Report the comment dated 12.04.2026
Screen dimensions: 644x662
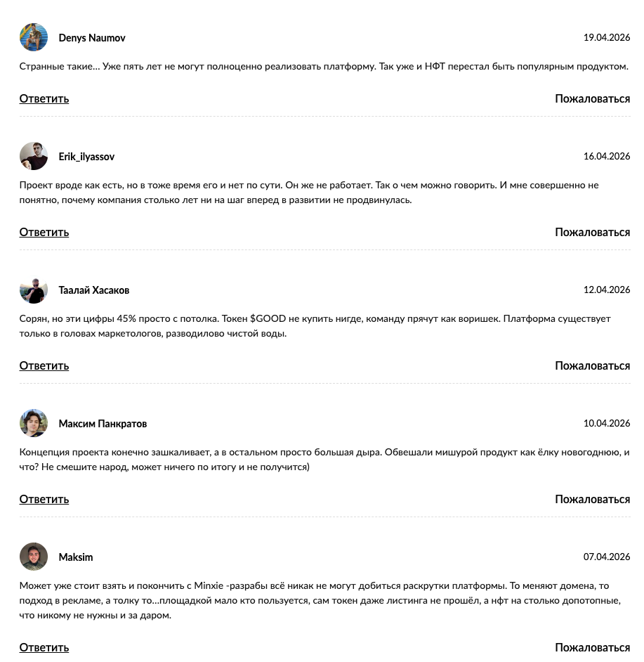[x=592, y=365]
